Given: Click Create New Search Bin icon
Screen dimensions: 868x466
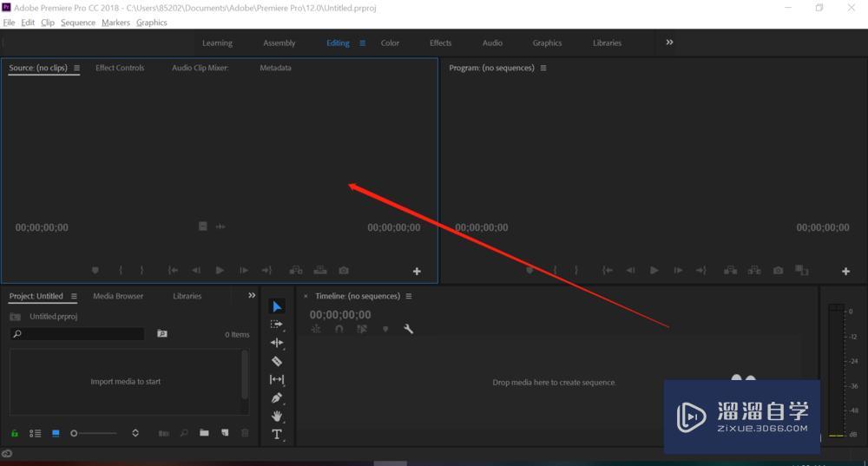Looking at the screenshot, I should (x=161, y=334).
